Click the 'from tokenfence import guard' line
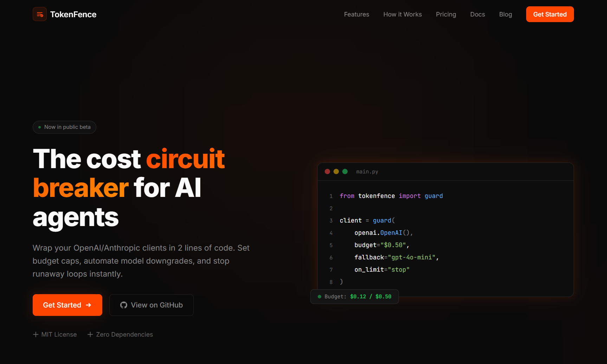The width and height of the screenshot is (607, 364). (391, 196)
